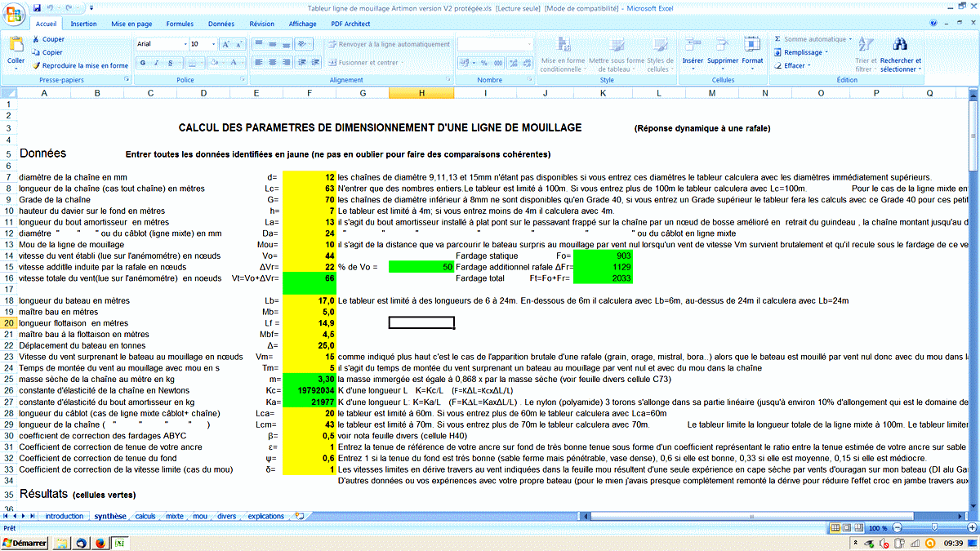Open the Police dialog launcher

pyautogui.click(x=242, y=80)
